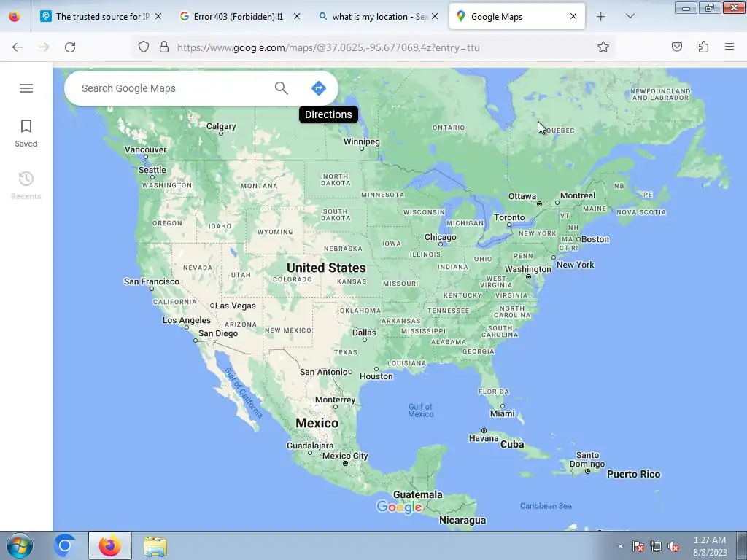Open the Chrome-like browser in taskbar
Image resolution: width=747 pixels, height=560 pixels.
(65, 545)
